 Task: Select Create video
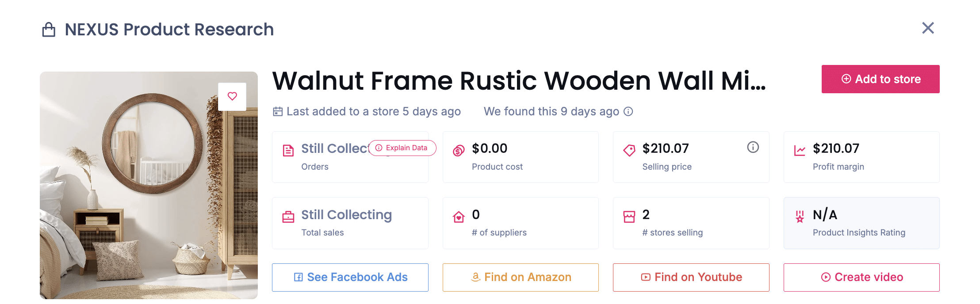tap(861, 277)
